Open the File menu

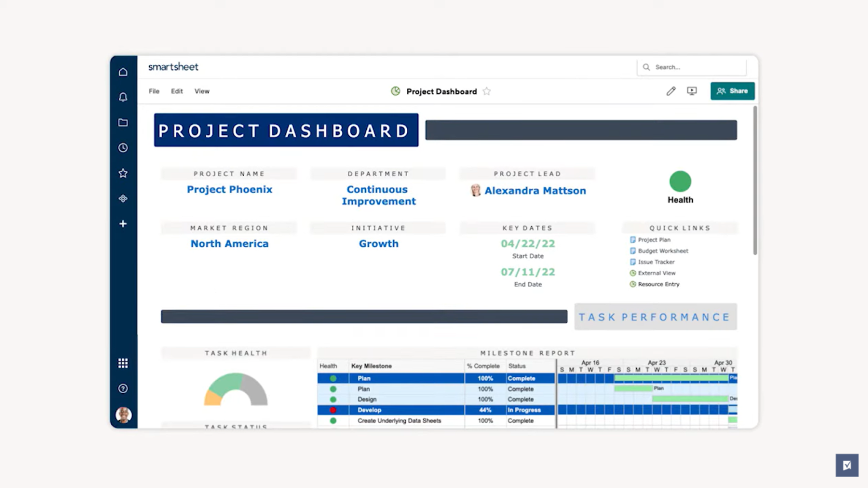(154, 91)
